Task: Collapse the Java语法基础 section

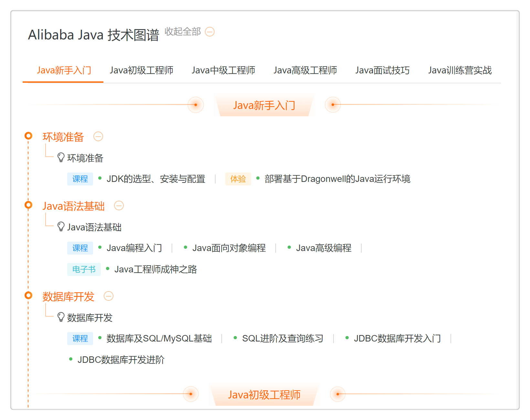Action: [x=119, y=205]
